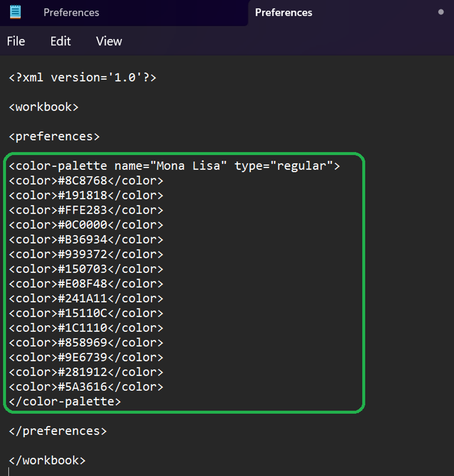Click the opening preferences tag line
This screenshot has height=476, width=454.
point(54,137)
